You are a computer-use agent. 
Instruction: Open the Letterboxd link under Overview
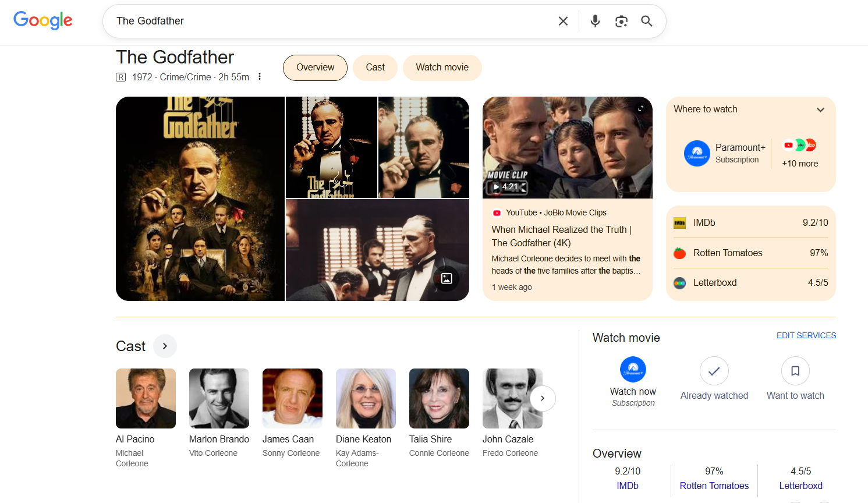click(x=801, y=486)
